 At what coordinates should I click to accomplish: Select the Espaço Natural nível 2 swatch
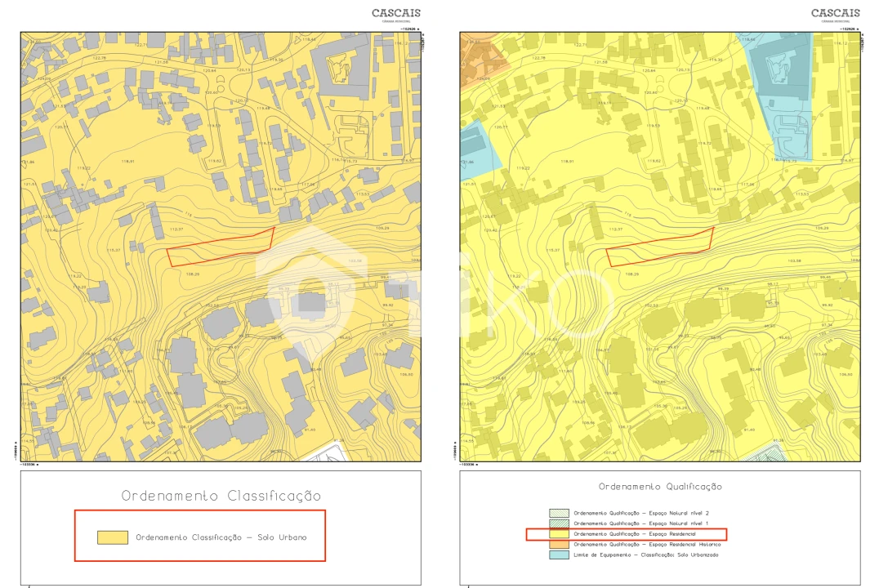[x=559, y=513]
